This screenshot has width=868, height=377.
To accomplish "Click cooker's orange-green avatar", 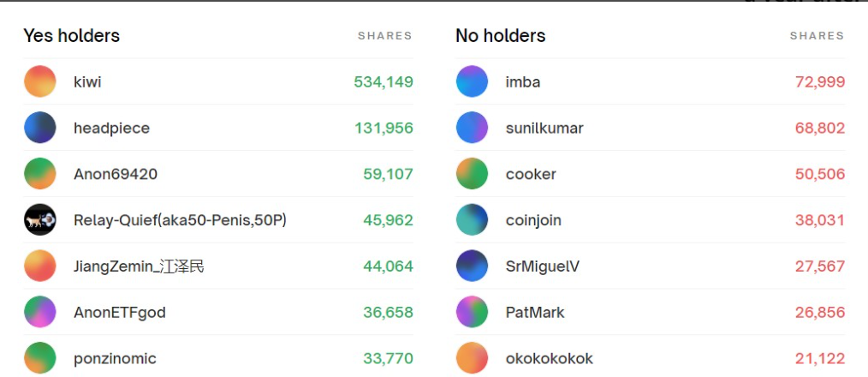I will tap(473, 174).
